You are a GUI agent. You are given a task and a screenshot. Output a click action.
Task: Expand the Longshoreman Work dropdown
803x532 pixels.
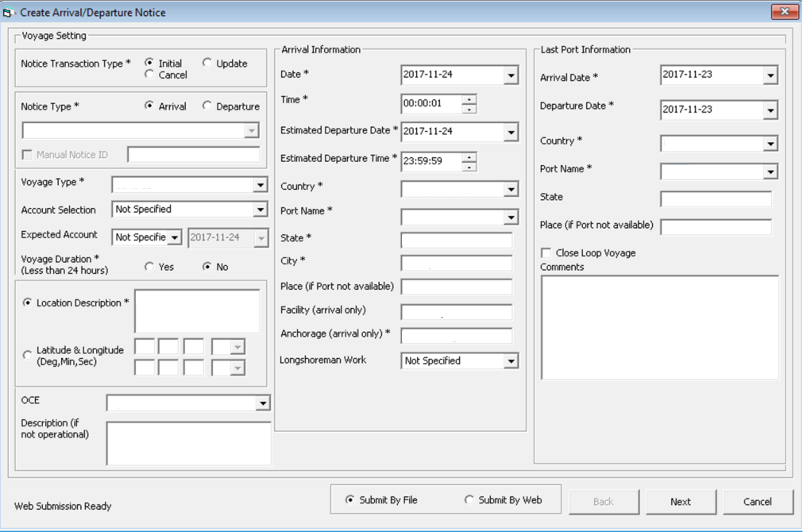coord(512,360)
